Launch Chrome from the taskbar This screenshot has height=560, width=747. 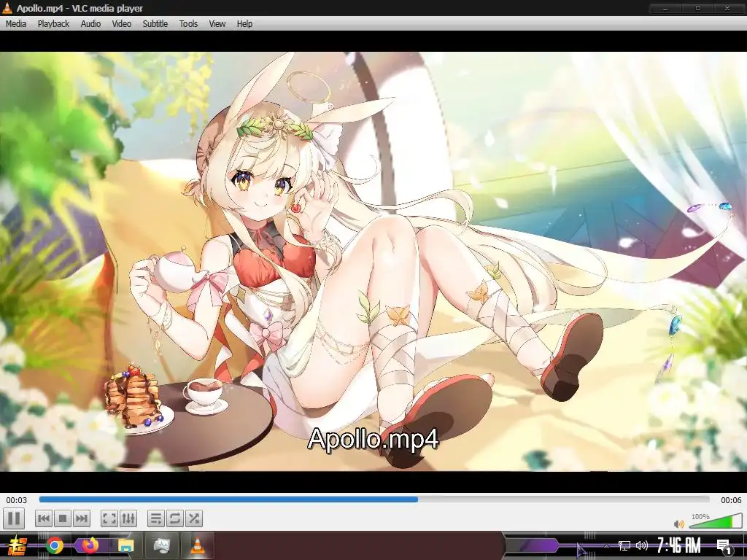[x=55, y=545]
